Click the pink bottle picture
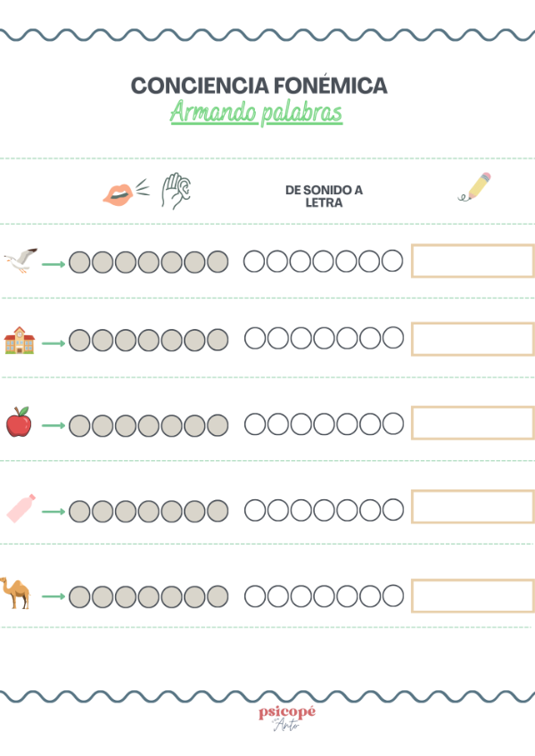The height and width of the screenshot is (756, 535). (21, 508)
